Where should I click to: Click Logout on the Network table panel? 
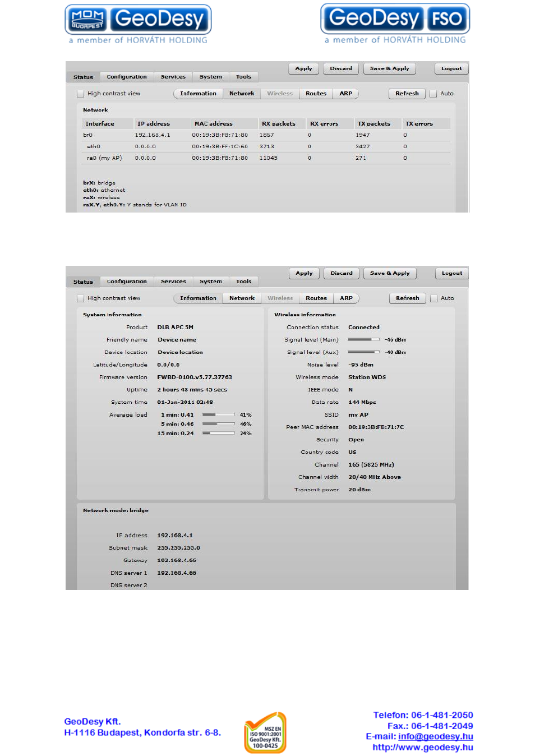(x=451, y=68)
